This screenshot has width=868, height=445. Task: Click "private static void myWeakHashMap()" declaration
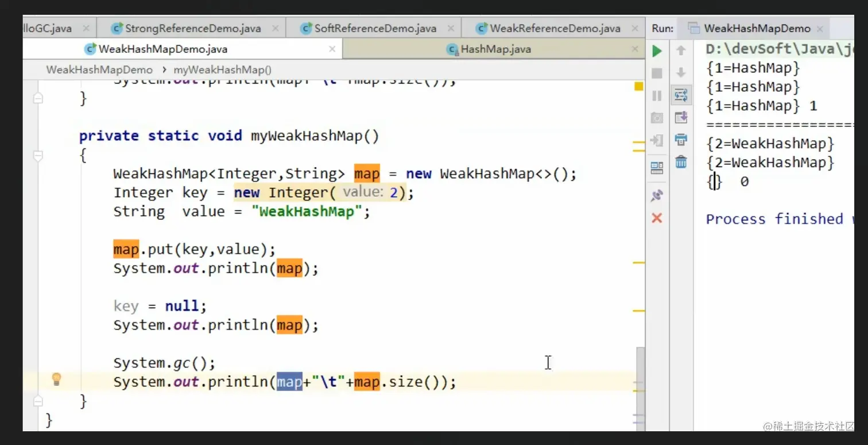(x=229, y=136)
